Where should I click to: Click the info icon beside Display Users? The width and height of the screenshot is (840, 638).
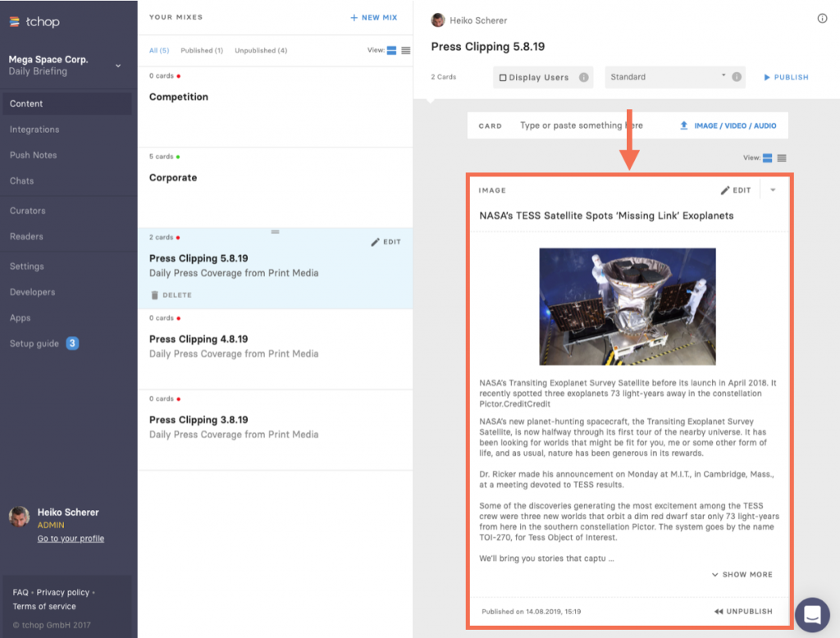583,77
